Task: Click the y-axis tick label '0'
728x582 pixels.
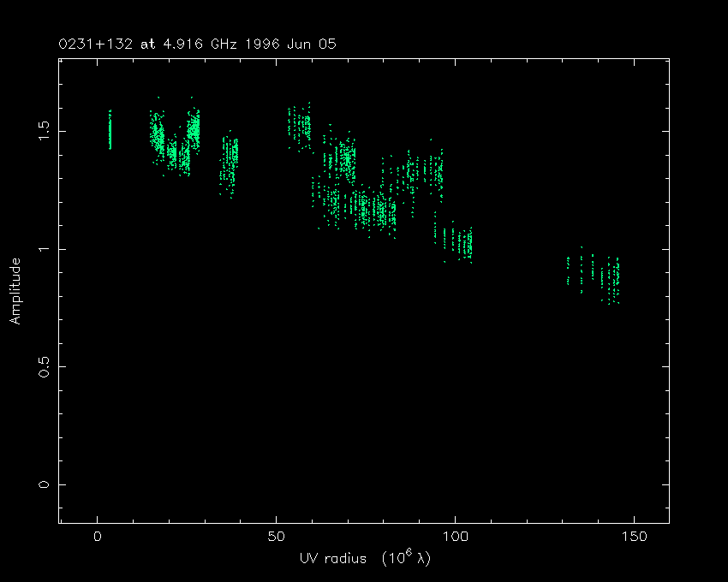Action: [x=45, y=484]
